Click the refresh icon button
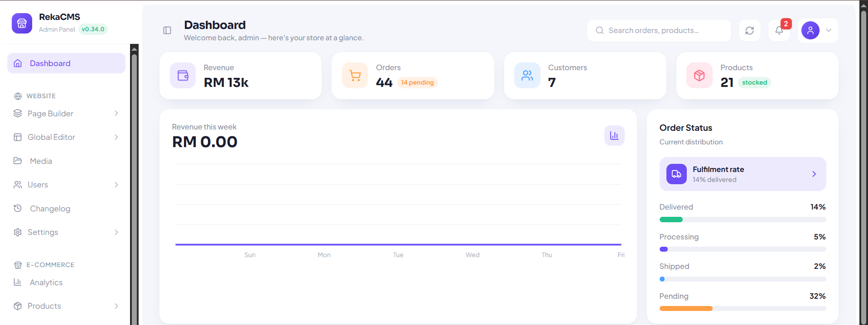Screen dimensions: 868x325 coord(750,30)
